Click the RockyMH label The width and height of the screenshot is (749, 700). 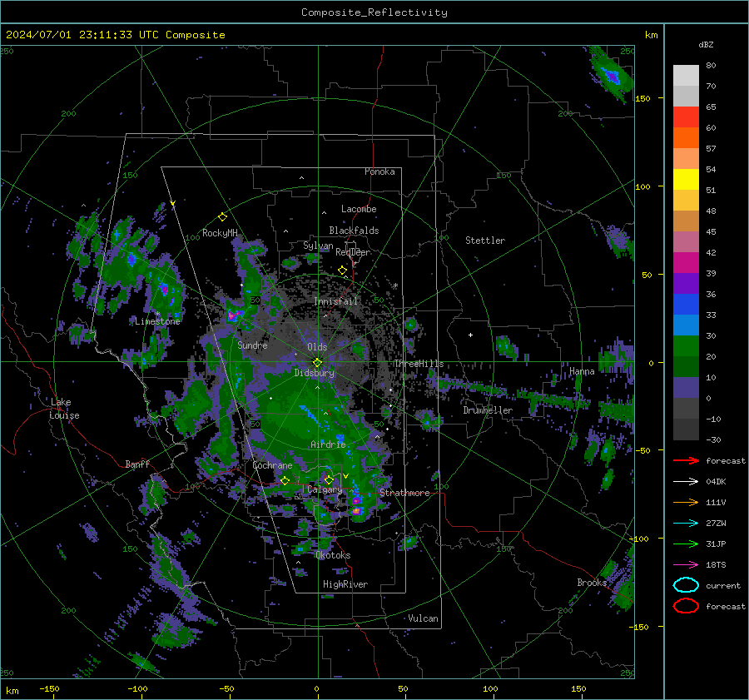point(220,233)
